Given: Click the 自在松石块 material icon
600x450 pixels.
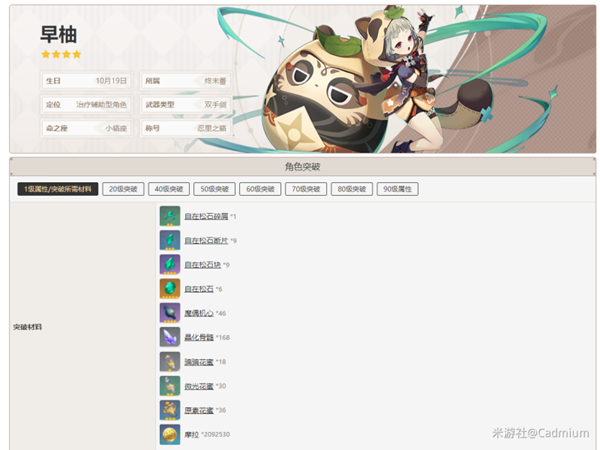Looking at the screenshot, I should (x=169, y=264).
